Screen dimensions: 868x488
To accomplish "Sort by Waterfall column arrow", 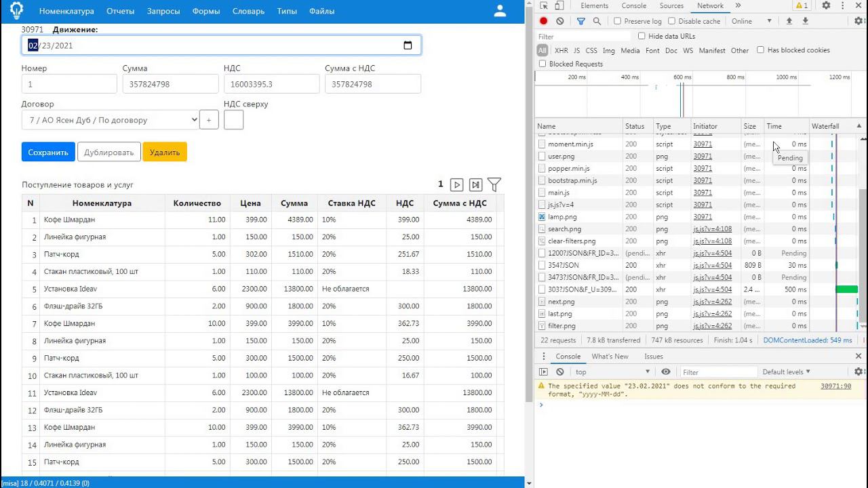I will coord(859,126).
